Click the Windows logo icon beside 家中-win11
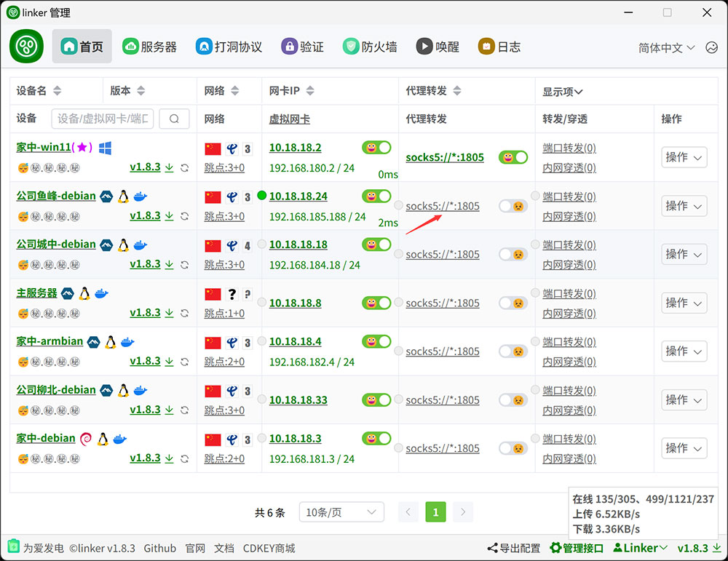Image resolution: width=728 pixels, height=561 pixels. click(105, 148)
